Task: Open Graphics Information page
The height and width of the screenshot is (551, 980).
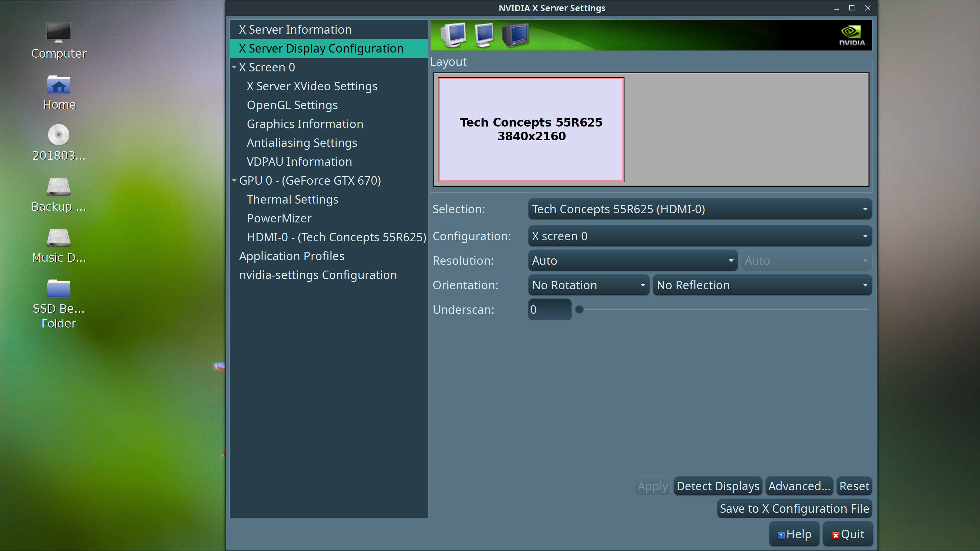Action: (x=329, y=124)
